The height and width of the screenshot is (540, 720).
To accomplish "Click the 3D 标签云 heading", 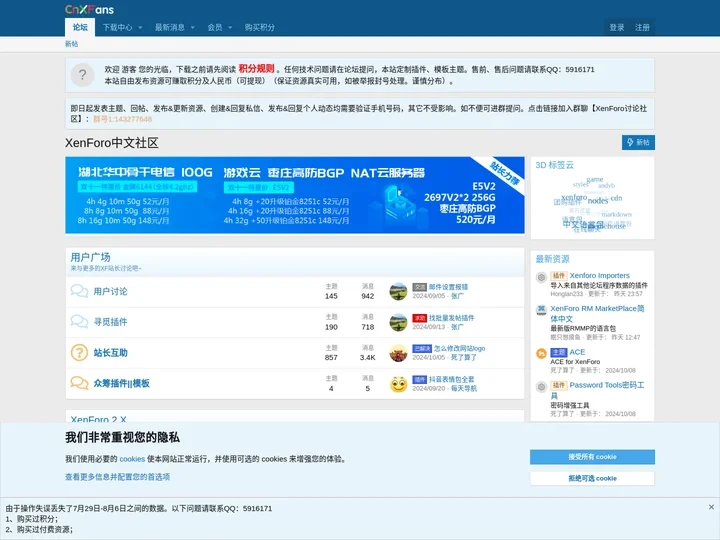I will tap(554, 165).
